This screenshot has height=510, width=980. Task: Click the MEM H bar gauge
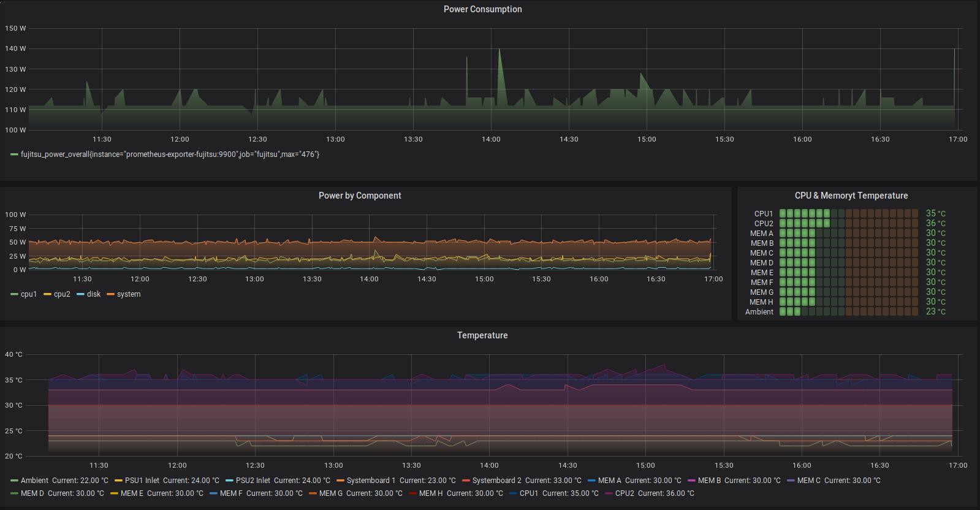coord(848,302)
